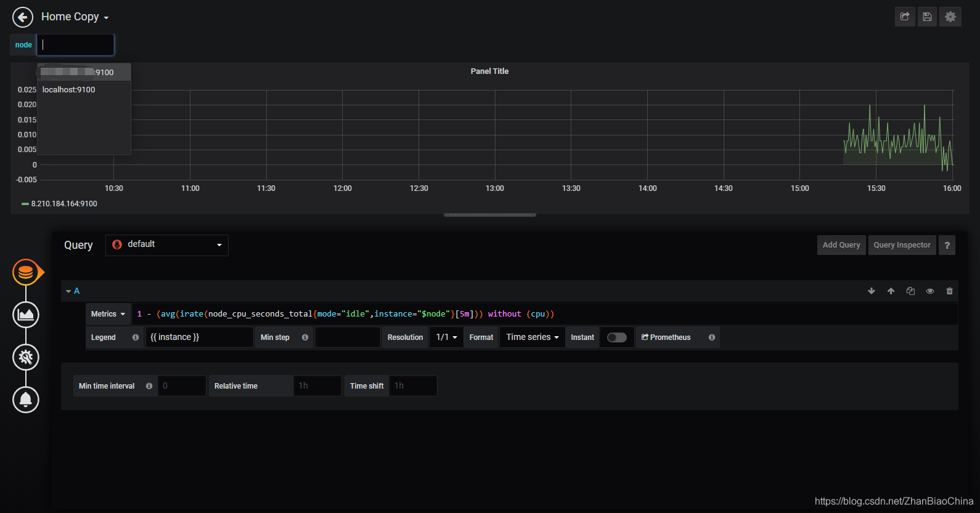The image size is (980, 513).
Task: Open the Home Copy dashboard dropdown
Action: pyautogui.click(x=75, y=17)
